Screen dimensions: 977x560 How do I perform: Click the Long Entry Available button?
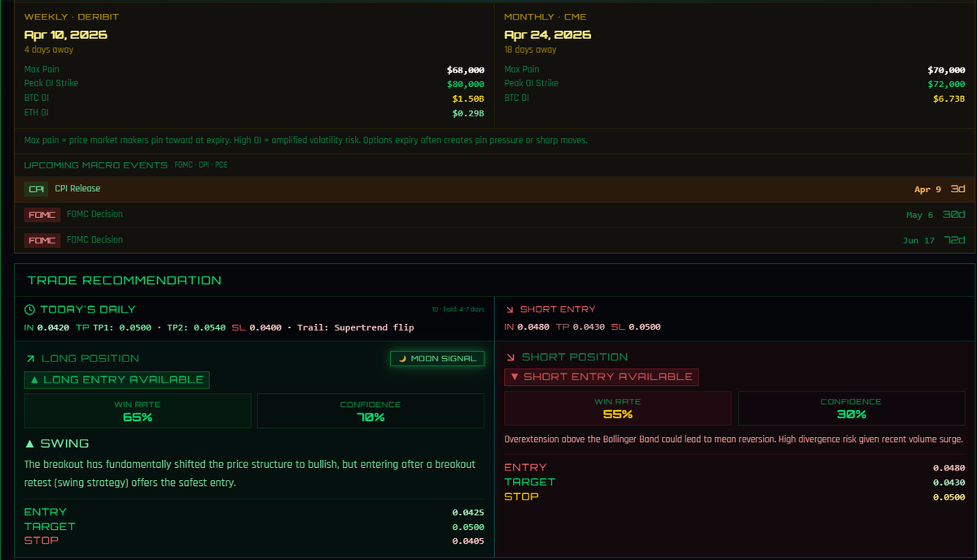(116, 380)
